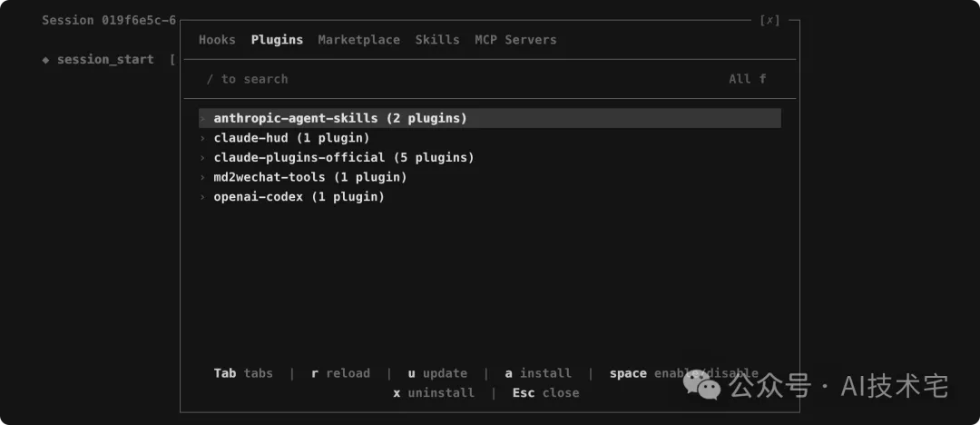980x425 pixels.
Task: Switch to the Hooks tab
Action: tap(217, 40)
